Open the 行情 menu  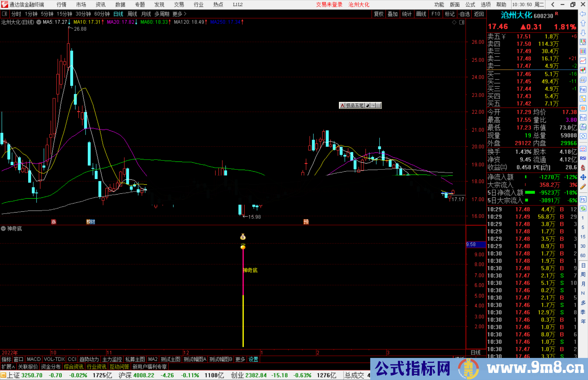coord(62,5)
